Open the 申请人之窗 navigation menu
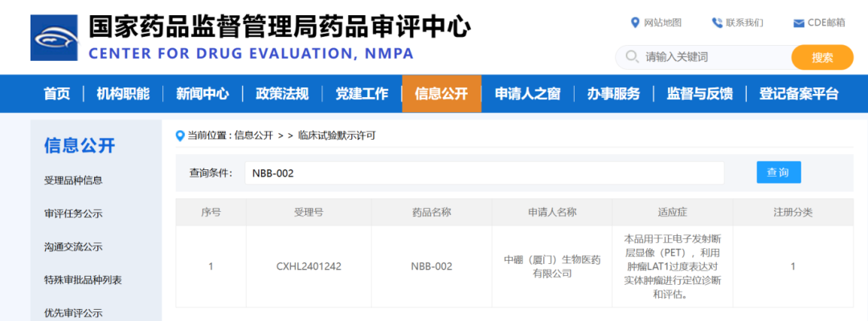Image resolution: width=868 pixels, height=321 pixels. click(527, 94)
